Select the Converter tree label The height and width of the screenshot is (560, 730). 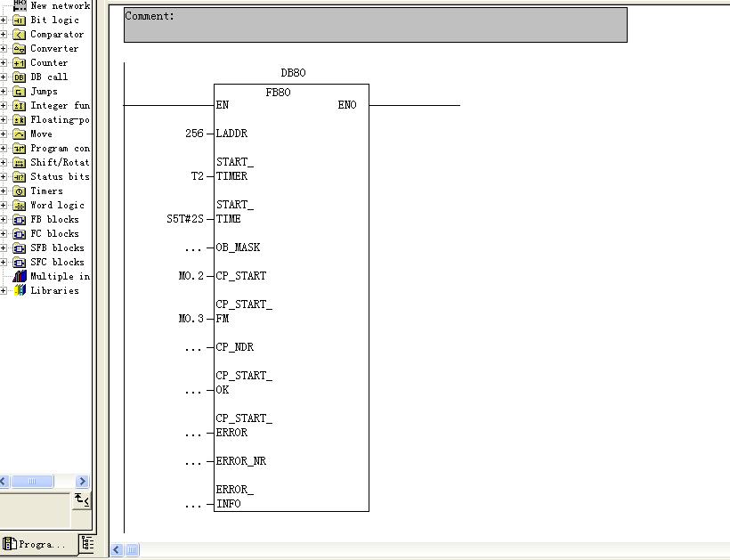tap(54, 48)
